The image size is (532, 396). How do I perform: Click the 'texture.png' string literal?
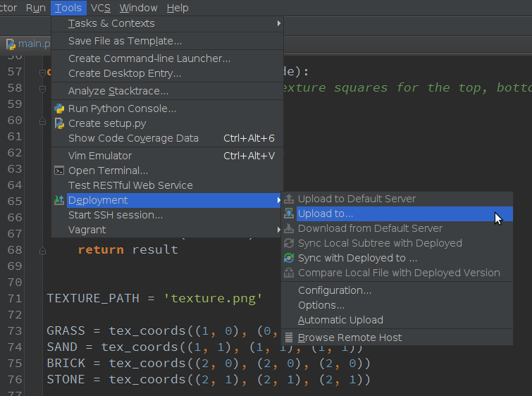click(213, 299)
